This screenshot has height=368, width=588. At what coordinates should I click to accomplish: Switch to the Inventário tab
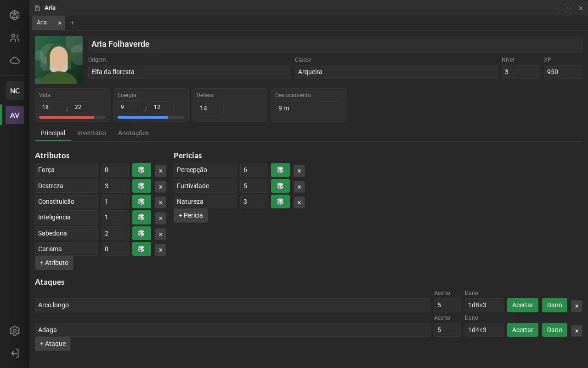[91, 133]
